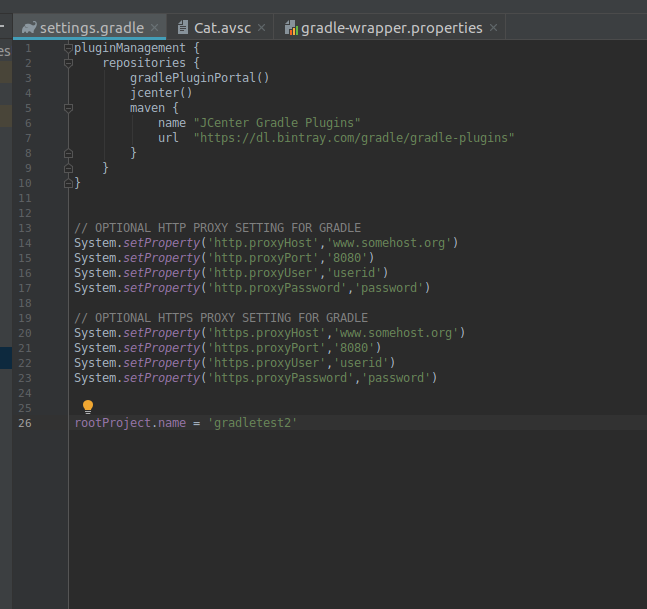Click 'http.proxyUser' string on line 16
The height and width of the screenshot is (609, 647).
[263, 273]
